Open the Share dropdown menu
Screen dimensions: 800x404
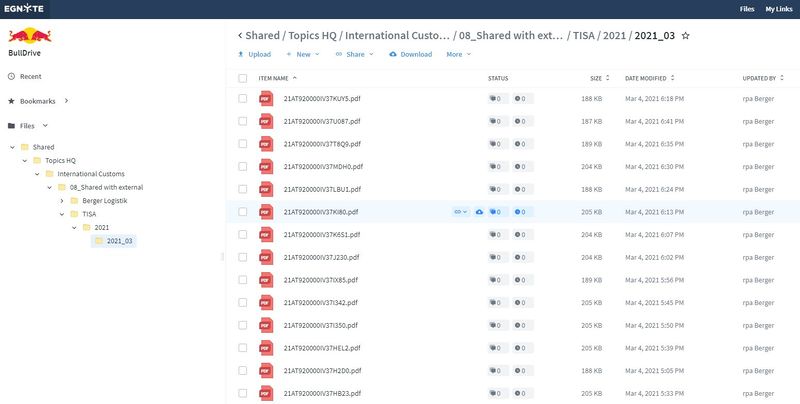pos(355,54)
